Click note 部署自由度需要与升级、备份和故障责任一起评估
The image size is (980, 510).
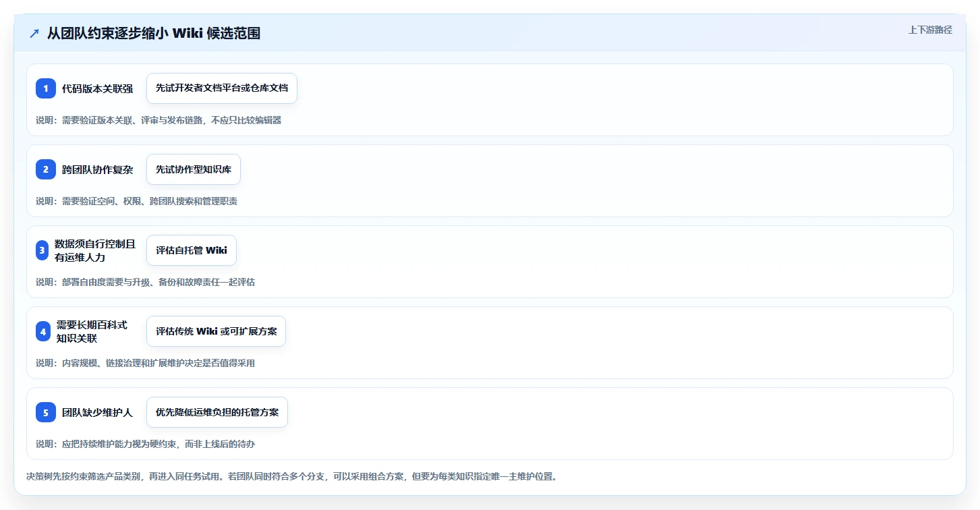(x=145, y=282)
